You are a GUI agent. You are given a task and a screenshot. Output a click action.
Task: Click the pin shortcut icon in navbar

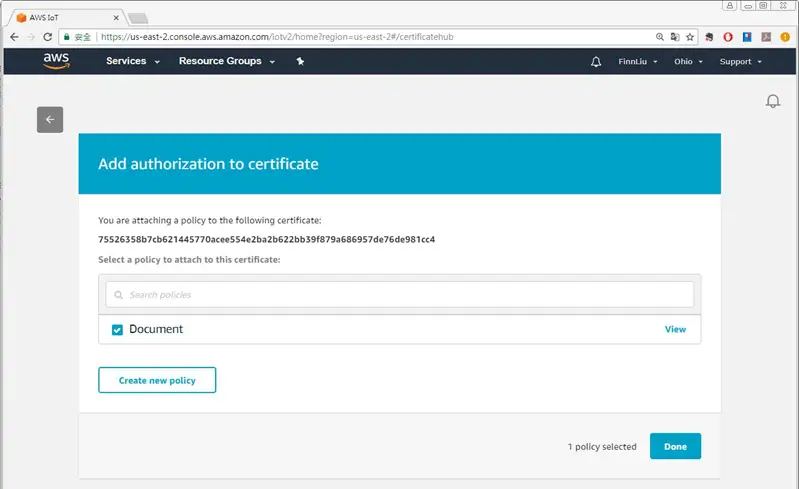(300, 61)
